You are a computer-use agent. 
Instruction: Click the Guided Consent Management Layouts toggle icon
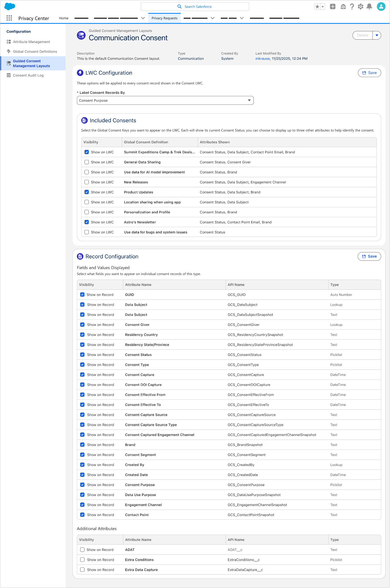tap(9, 63)
